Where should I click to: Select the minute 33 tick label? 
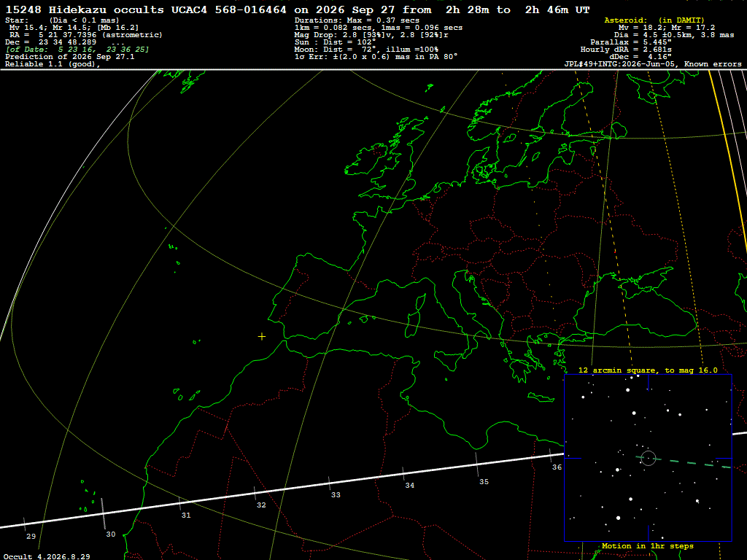pyautogui.click(x=336, y=495)
